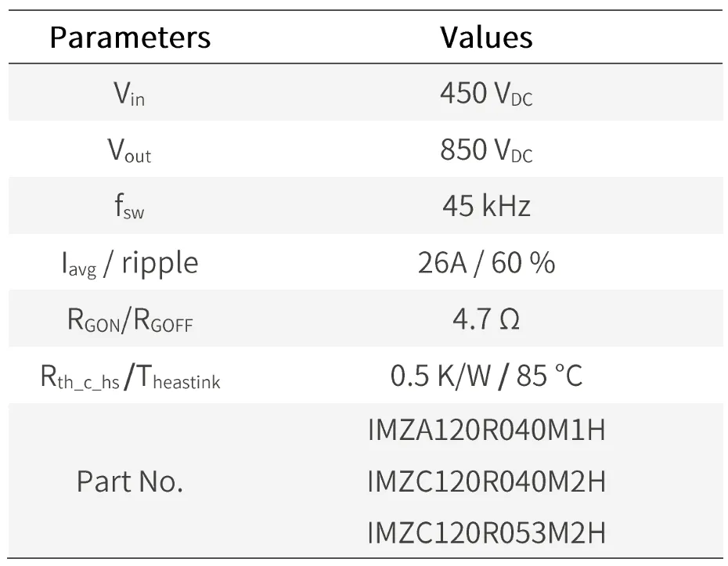Viewport: 728px width, 566px height.
Task: Click the Part No. label
Action: (130, 481)
